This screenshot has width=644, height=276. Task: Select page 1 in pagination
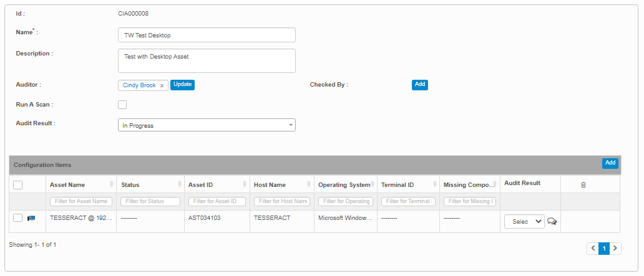tap(604, 249)
